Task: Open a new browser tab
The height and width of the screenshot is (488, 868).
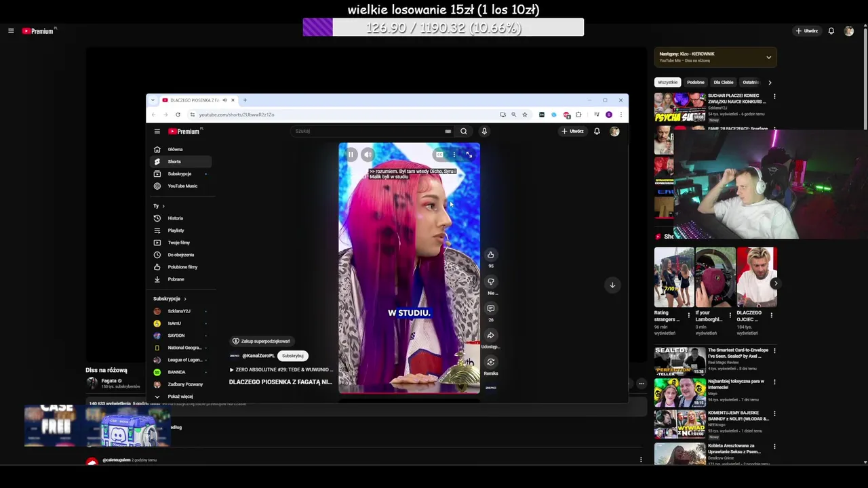Action: click(x=245, y=100)
